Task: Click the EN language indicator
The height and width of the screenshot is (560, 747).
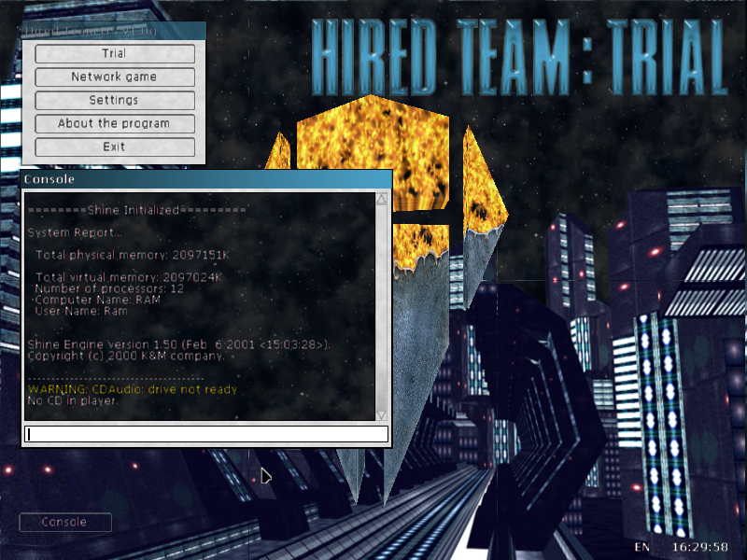Action: 641,547
